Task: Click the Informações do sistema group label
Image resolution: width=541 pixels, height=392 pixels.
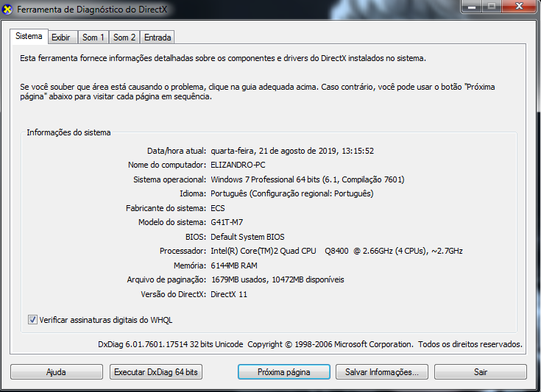Action: [x=68, y=132]
